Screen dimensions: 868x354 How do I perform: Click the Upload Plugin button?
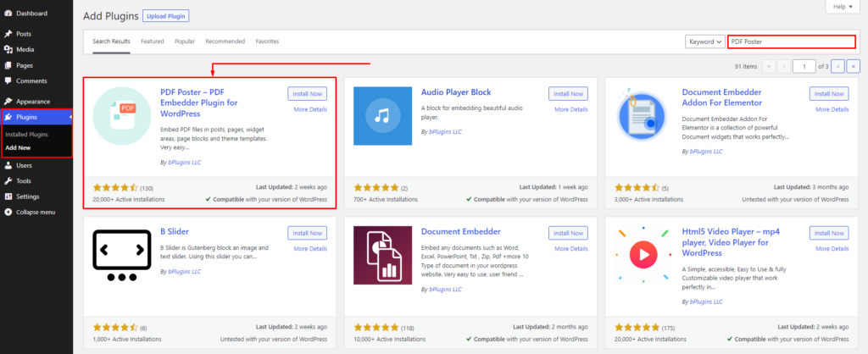pyautogui.click(x=166, y=16)
